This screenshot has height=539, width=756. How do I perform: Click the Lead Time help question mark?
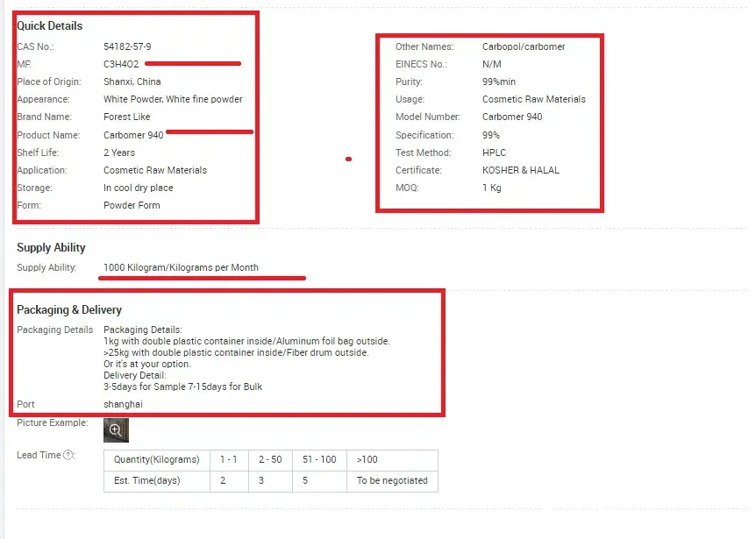click(x=68, y=455)
